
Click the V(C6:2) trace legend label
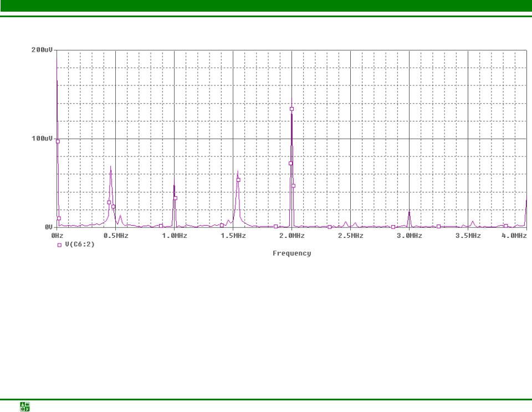pyautogui.click(x=80, y=245)
